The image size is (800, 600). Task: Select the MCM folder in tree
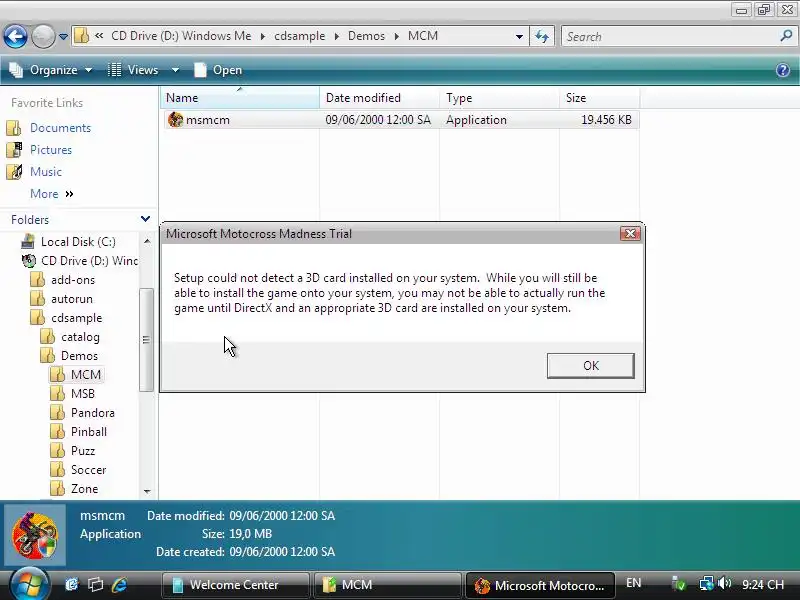[85, 374]
